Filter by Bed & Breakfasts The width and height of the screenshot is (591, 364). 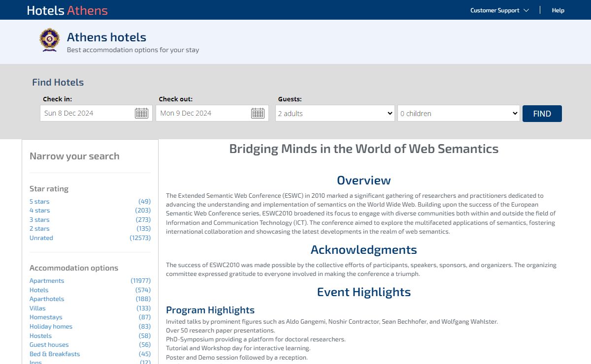[x=55, y=354]
